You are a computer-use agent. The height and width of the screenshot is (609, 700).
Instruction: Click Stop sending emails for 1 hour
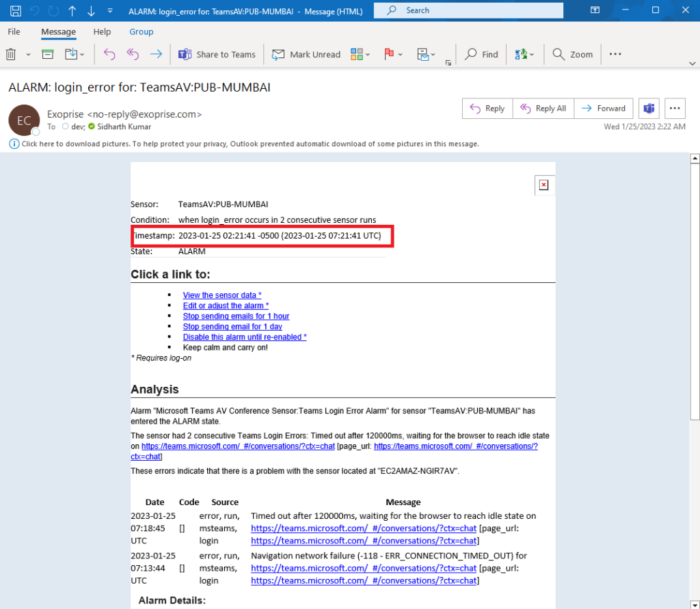click(x=236, y=316)
